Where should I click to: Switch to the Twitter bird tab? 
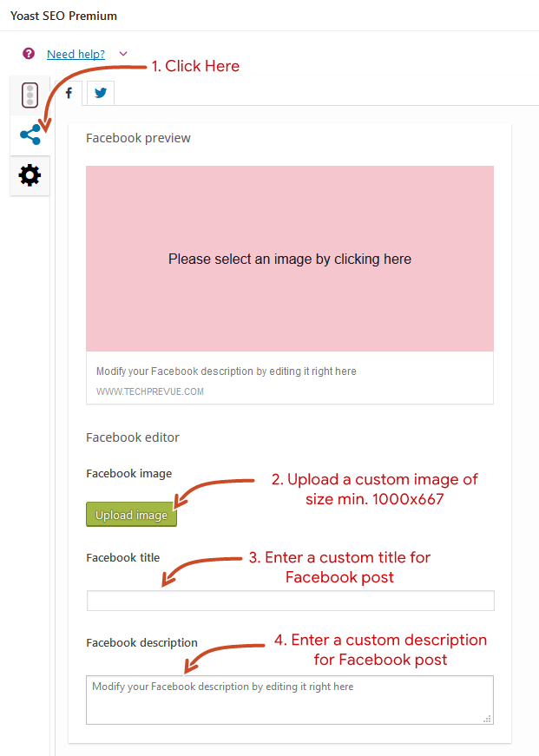click(101, 93)
